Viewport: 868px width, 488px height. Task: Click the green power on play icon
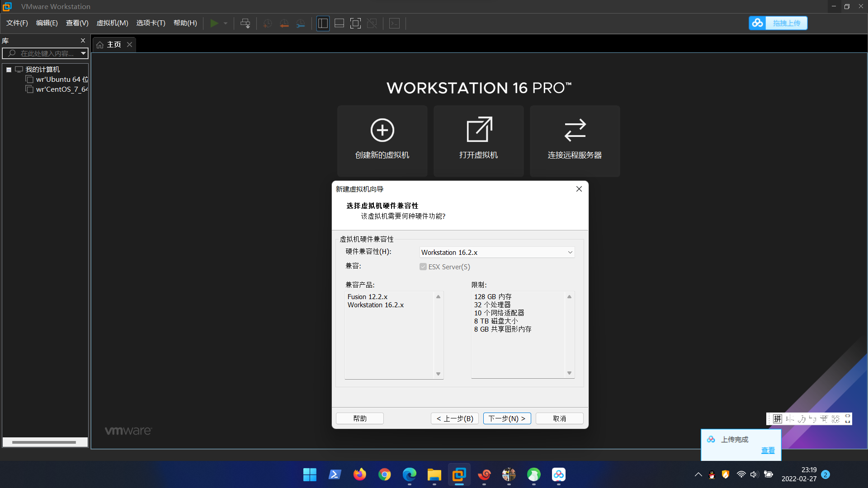click(x=214, y=23)
